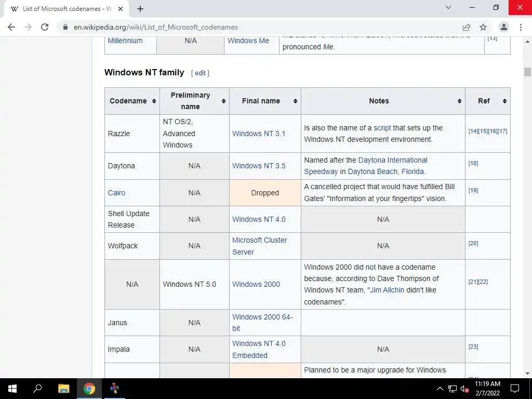
Task: Jump to reference [17]
Action: click(x=502, y=131)
